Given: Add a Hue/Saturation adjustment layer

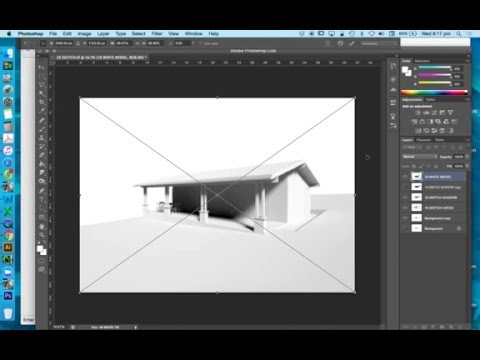Looking at the screenshot, I should tap(414, 122).
